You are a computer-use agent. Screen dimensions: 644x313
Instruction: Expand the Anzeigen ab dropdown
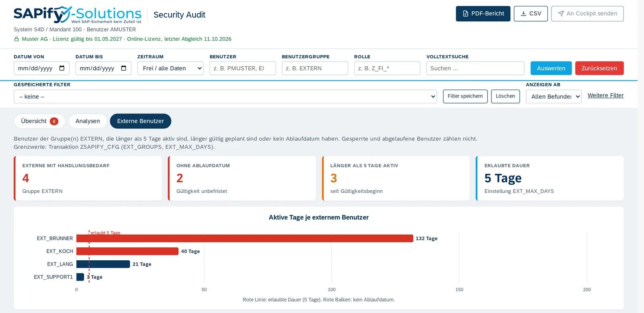(x=554, y=97)
